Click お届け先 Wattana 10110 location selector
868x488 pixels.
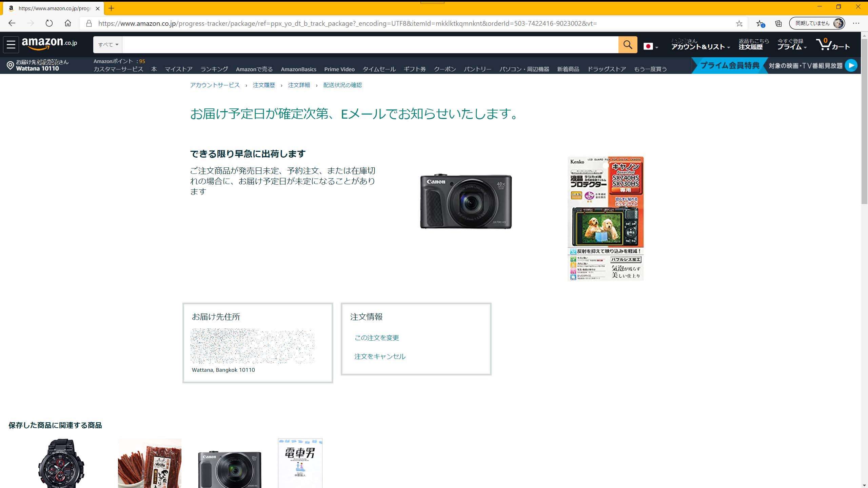click(38, 65)
